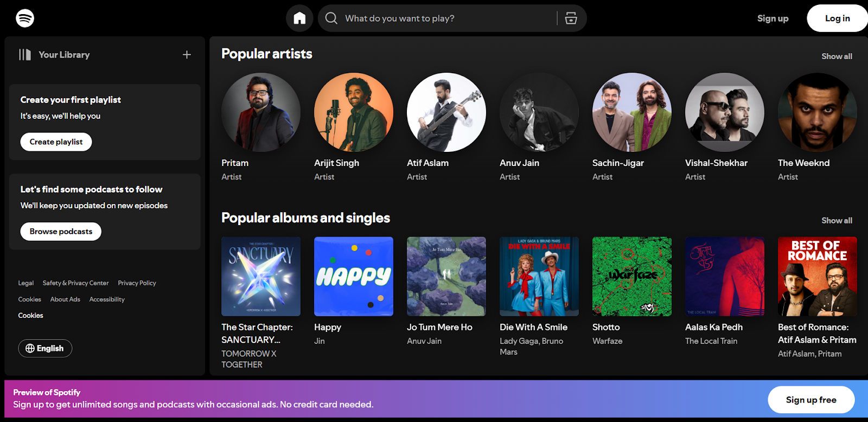This screenshot has width=868, height=422.
Task: Click 'Jin' artist under Happy
Action: pyautogui.click(x=320, y=341)
